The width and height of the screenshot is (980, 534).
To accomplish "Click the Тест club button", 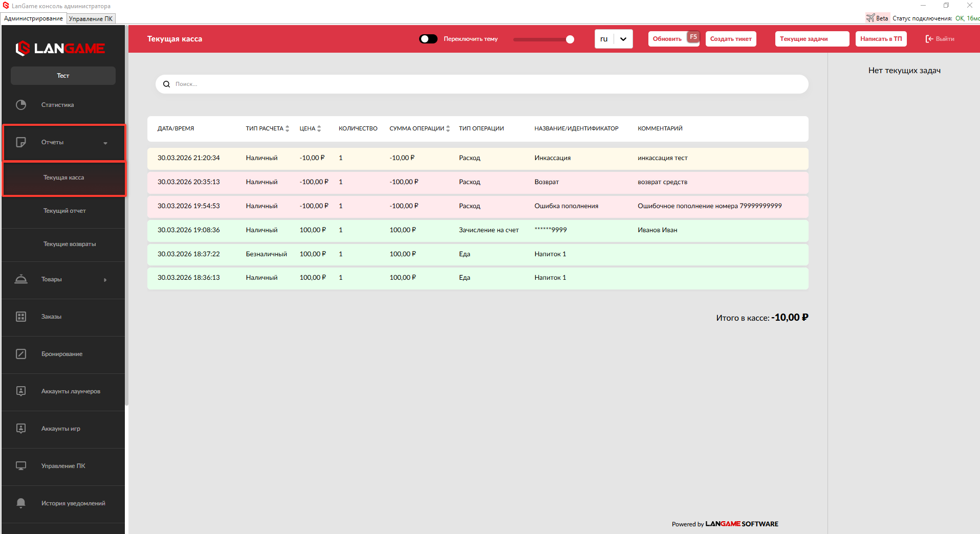I will tap(63, 76).
